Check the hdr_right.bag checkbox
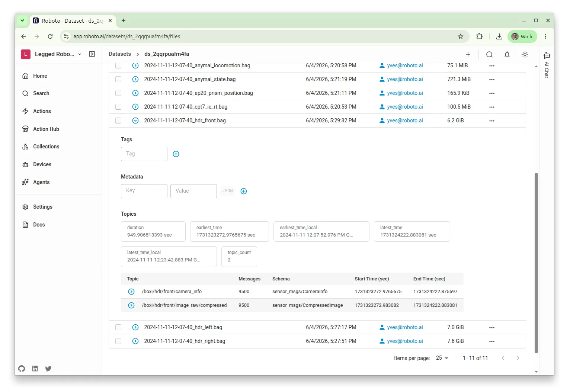570x392 pixels. (x=118, y=341)
